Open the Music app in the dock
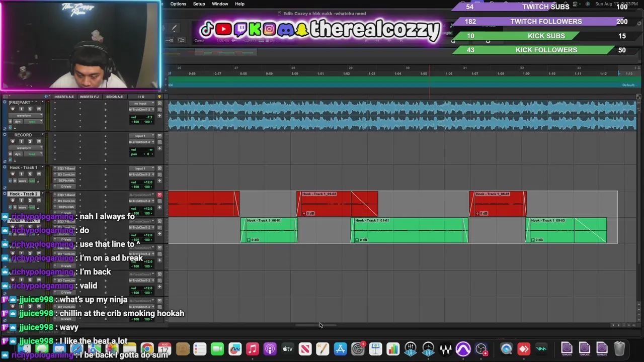644x362 pixels. click(253, 348)
